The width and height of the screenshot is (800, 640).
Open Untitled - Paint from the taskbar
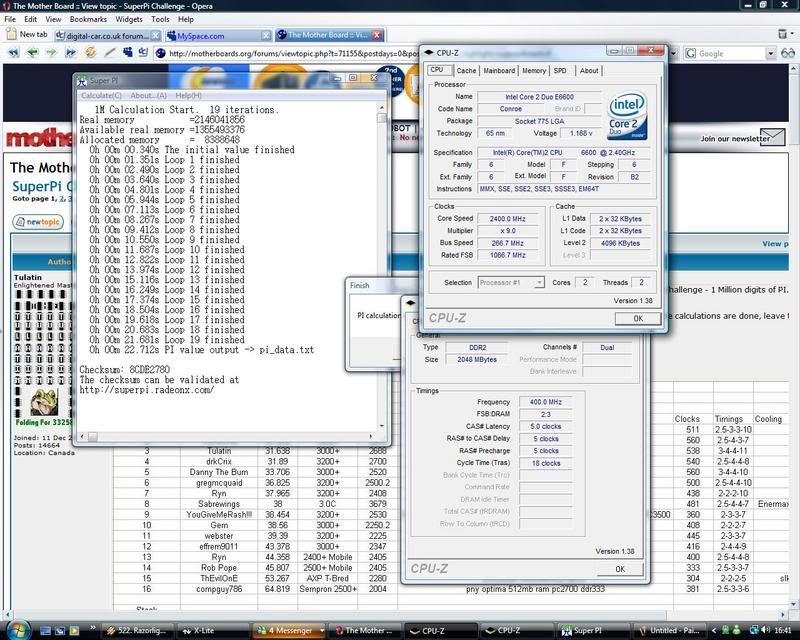pos(669,631)
